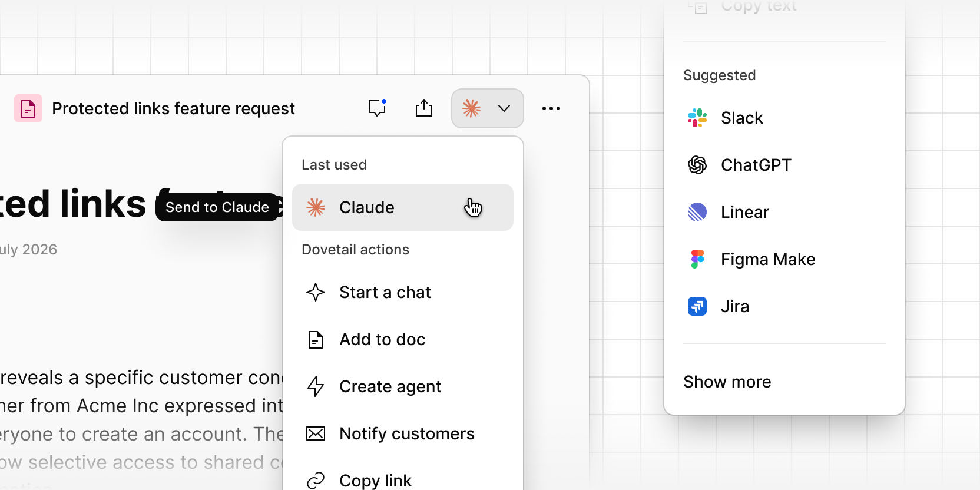This screenshot has width=980, height=490.
Task: Select Claude under Last used
Action: [403, 207]
